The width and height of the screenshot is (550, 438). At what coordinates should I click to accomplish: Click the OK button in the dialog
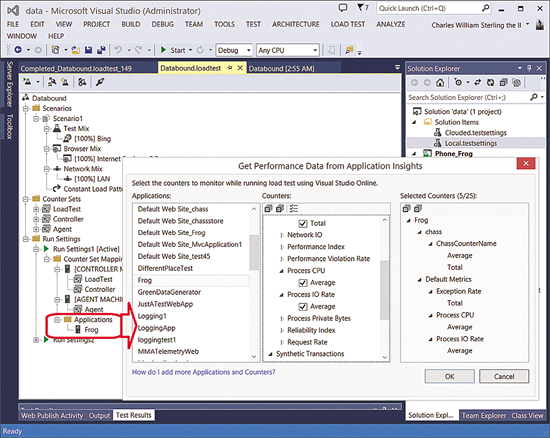click(449, 376)
